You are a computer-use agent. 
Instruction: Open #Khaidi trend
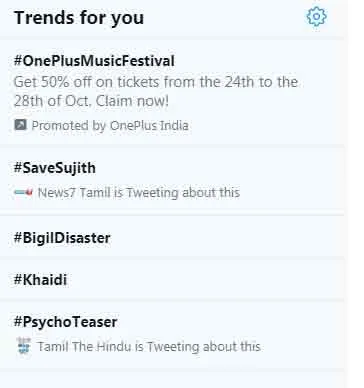pos(40,279)
